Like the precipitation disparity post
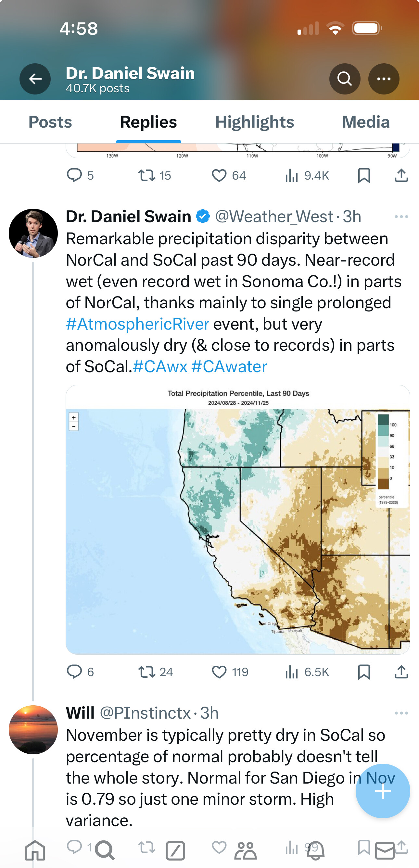 220,672
